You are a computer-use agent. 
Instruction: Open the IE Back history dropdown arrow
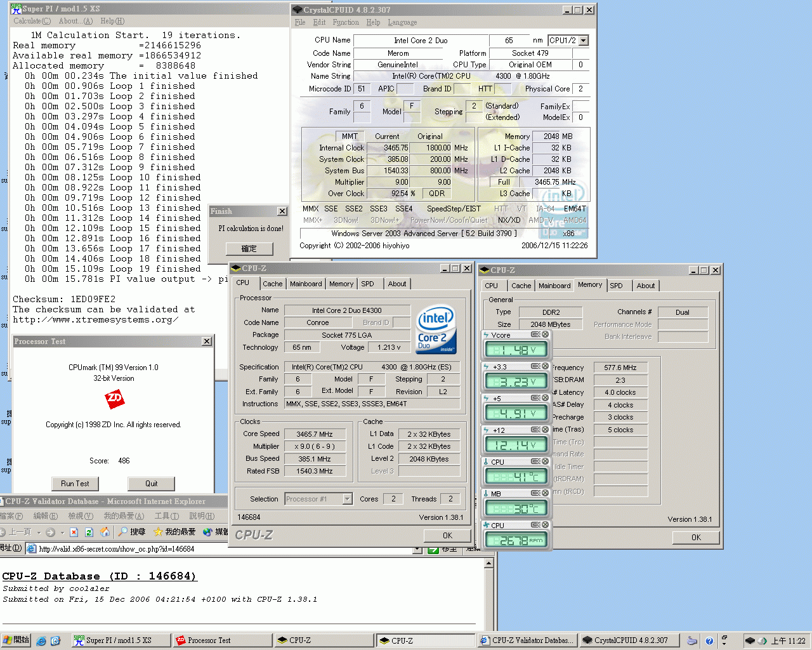click(39, 532)
